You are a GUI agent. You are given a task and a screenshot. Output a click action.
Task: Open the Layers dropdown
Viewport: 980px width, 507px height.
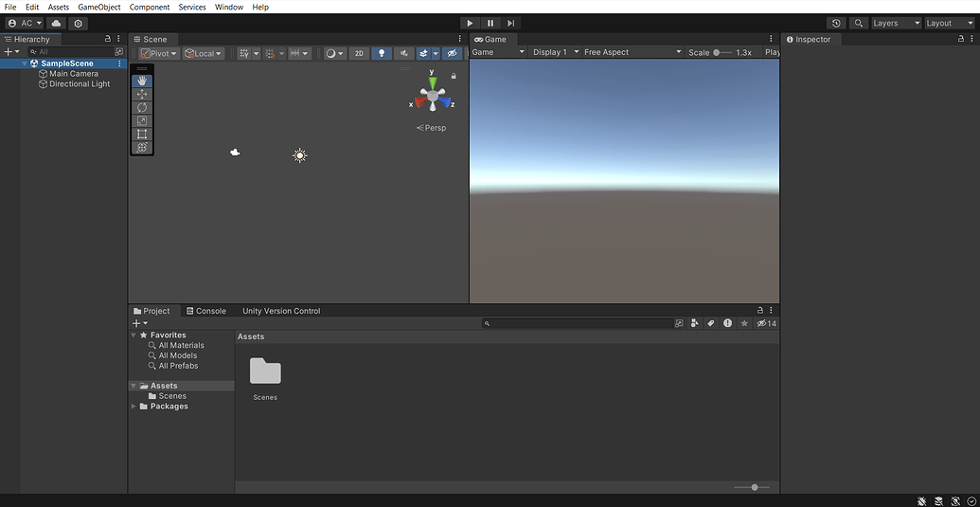tap(897, 23)
